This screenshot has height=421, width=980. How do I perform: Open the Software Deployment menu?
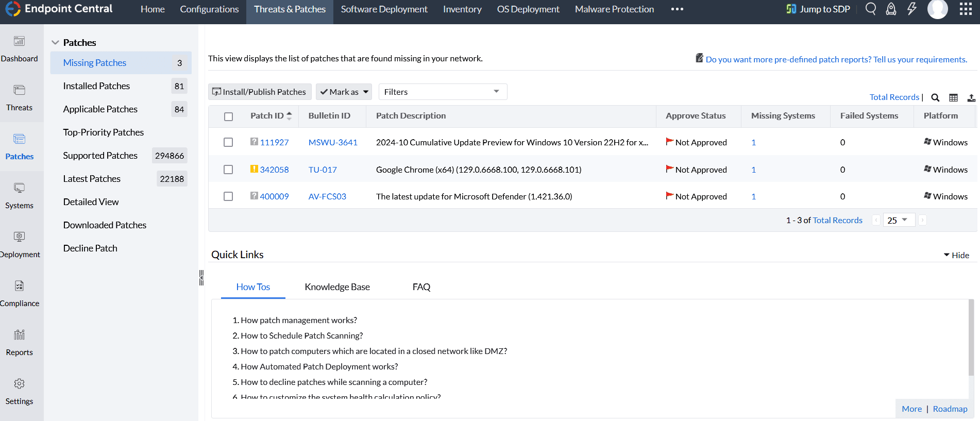(x=384, y=9)
